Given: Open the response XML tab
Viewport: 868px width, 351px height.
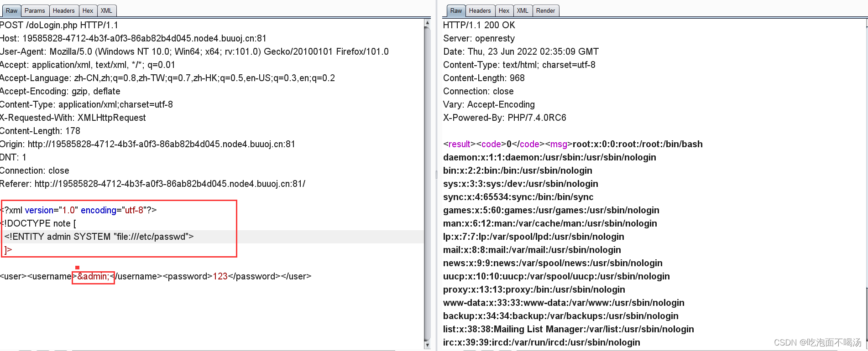Looking at the screenshot, I should [x=523, y=10].
